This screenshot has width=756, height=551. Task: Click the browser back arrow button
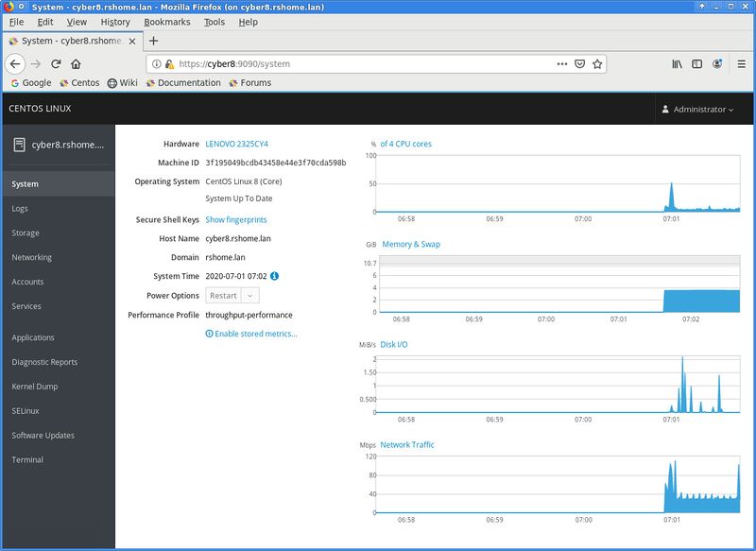[15, 64]
